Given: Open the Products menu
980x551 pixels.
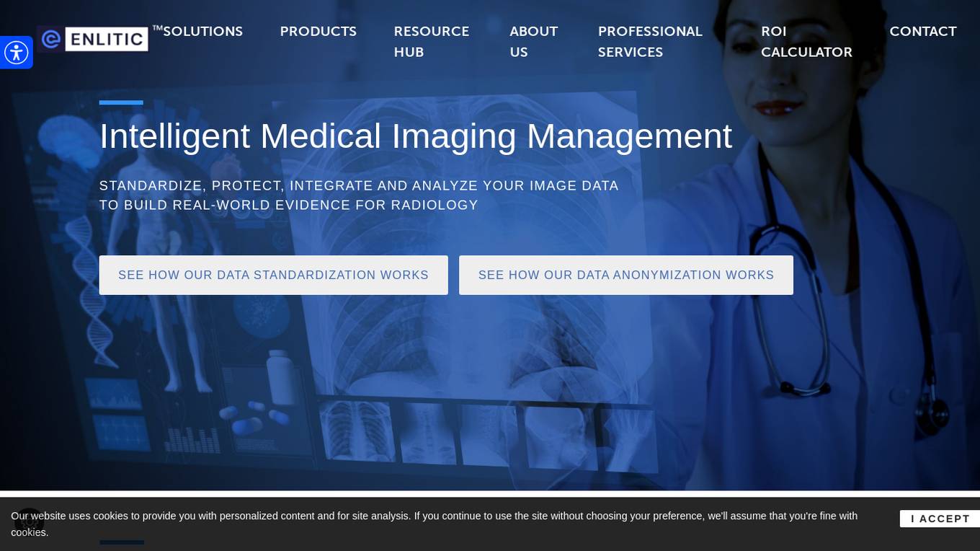Looking at the screenshot, I should [x=318, y=32].
